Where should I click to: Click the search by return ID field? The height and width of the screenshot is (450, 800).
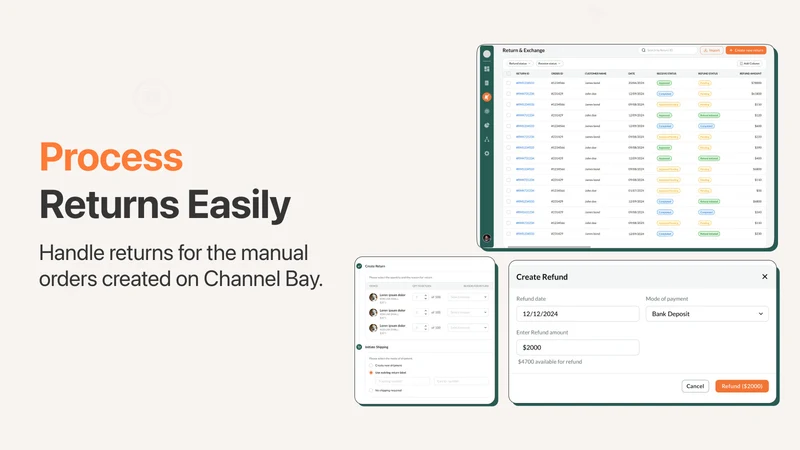tap(668, 51)
